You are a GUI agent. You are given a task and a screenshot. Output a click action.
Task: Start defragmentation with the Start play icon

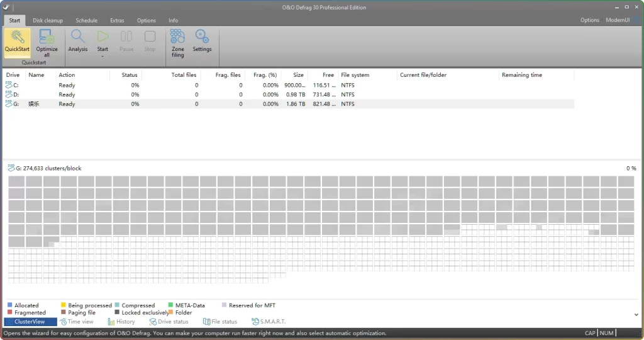point(103,37)
